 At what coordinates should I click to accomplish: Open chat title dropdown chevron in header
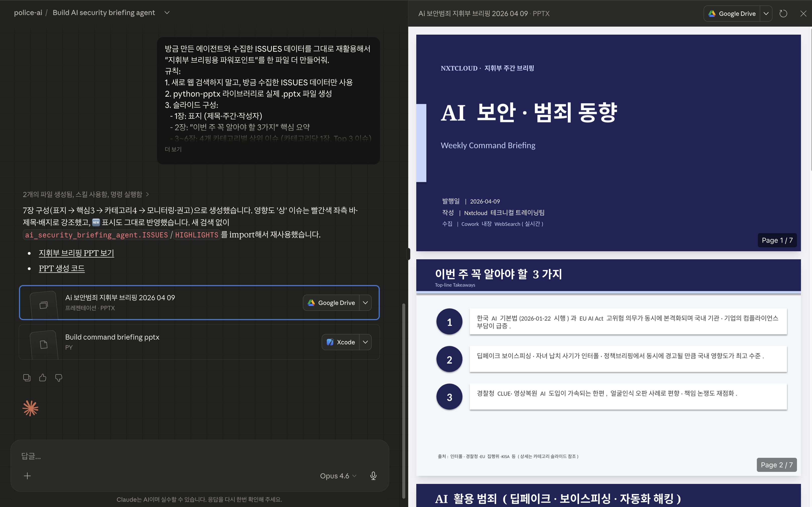(x=167, y=13)
